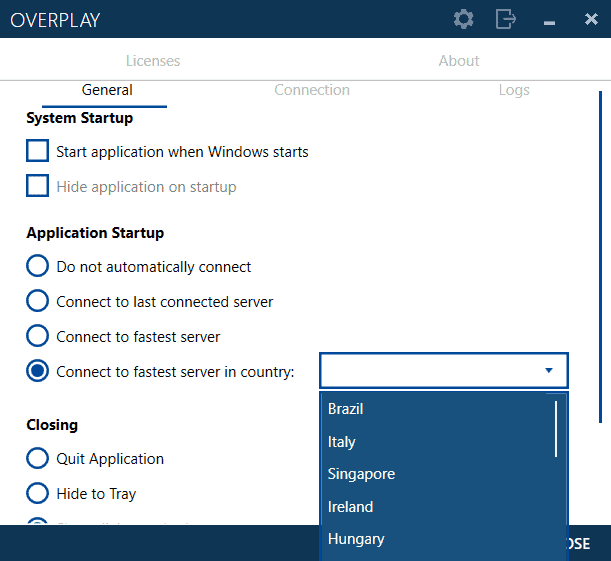Toggle Hide application on startup checkbox
The image size is (611, 561).
tap(37, 186)
